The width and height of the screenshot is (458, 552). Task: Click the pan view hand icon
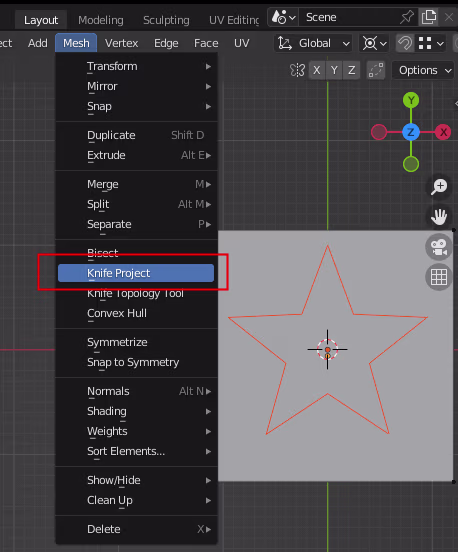click(439, 216)
